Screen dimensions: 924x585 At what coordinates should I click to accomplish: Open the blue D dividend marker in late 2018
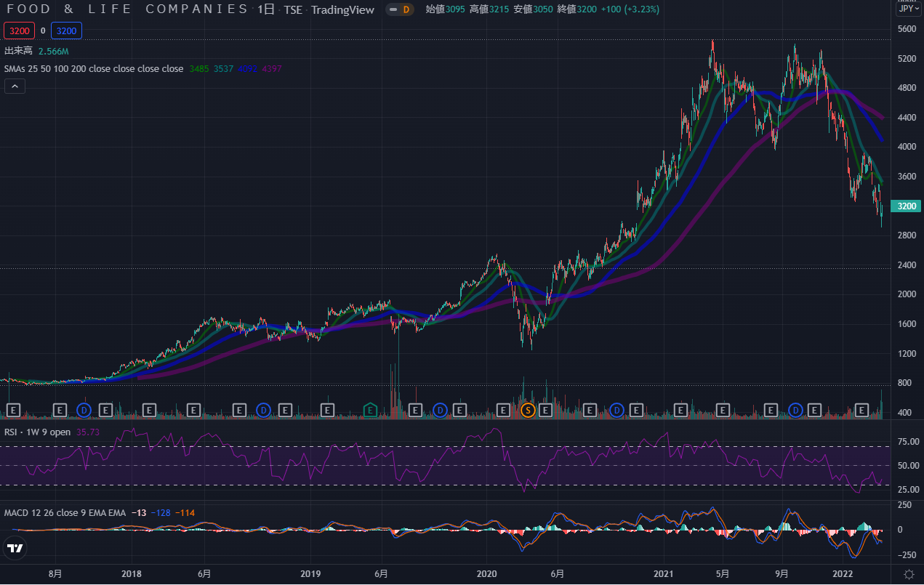click(263, 410)
